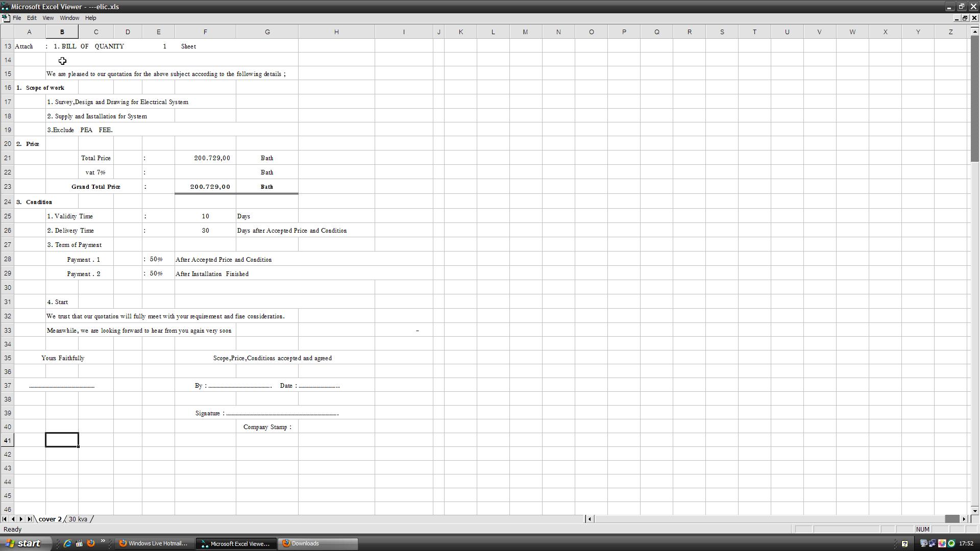Jump to first sheet tab arrow
The image size is (980, 551).
click(5, 519)
